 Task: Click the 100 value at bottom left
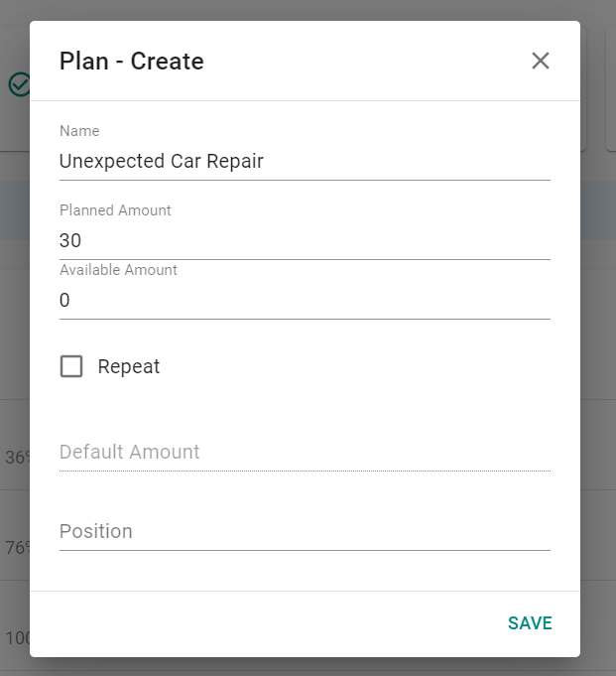[17, 638]
